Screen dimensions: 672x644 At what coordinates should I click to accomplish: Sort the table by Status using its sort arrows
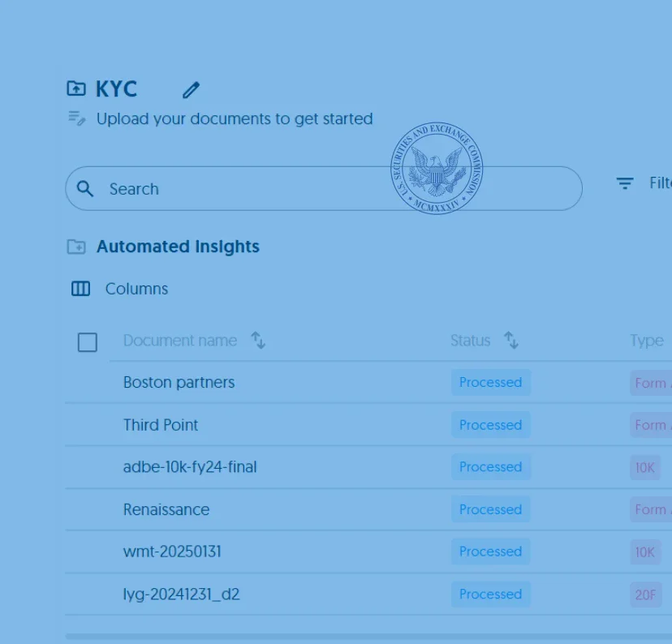click(512, 341)
